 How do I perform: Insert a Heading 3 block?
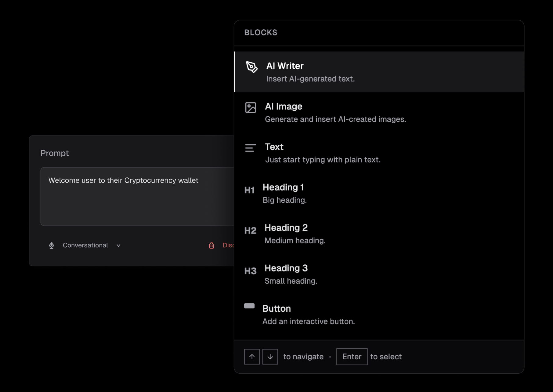click(x=379, y=274)
